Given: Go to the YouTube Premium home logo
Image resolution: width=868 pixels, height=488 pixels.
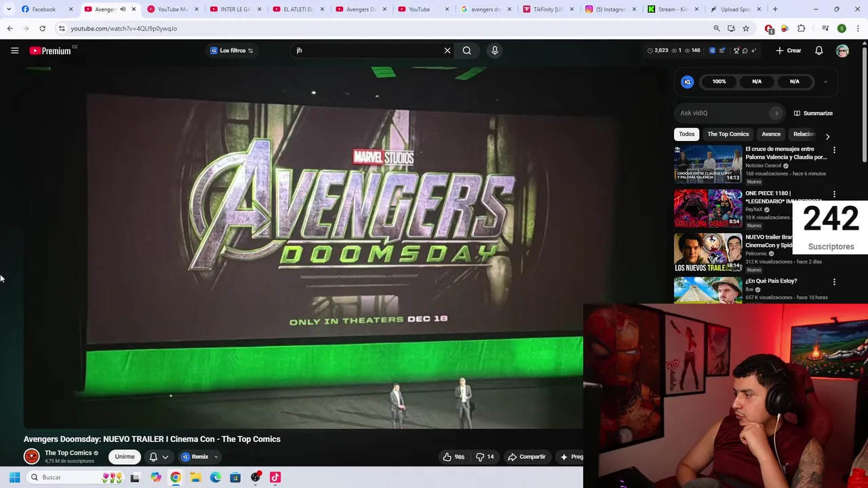Looking at the screenshot, I should click(51, 51).
